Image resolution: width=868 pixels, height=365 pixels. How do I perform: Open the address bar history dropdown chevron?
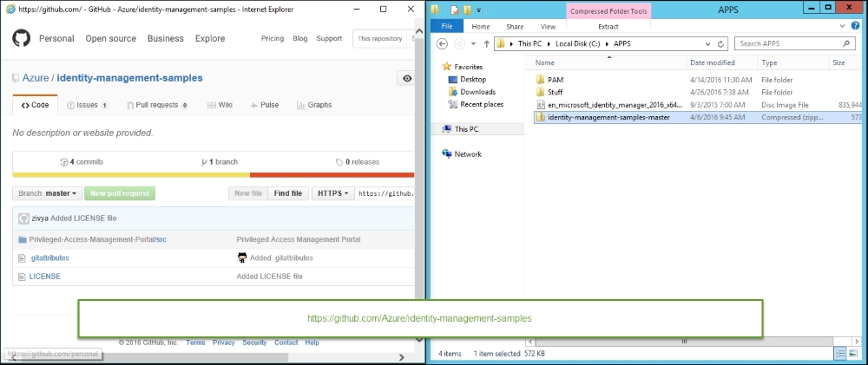[708, 43]
